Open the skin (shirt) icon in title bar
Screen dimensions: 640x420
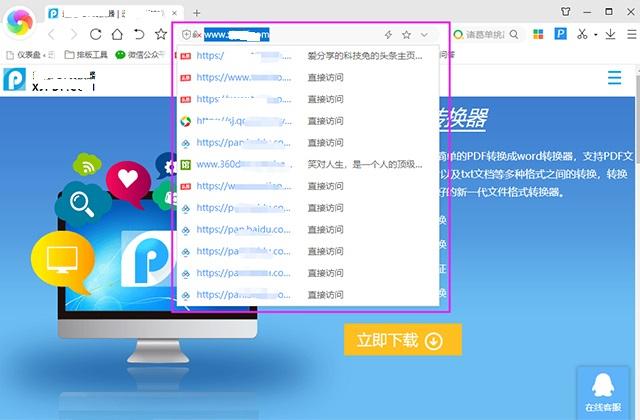(x=566, y=11)
